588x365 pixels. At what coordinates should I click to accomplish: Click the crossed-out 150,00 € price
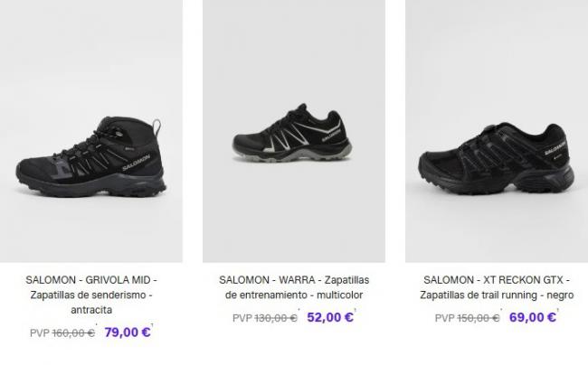click(x=479, y=318)
